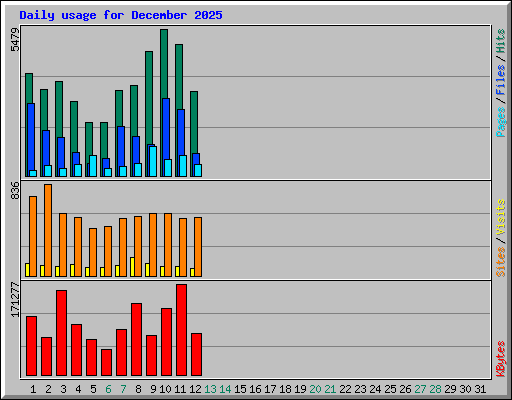Click day 25 on the x-axis
The image size is (512, 400).
pos(390,389)
